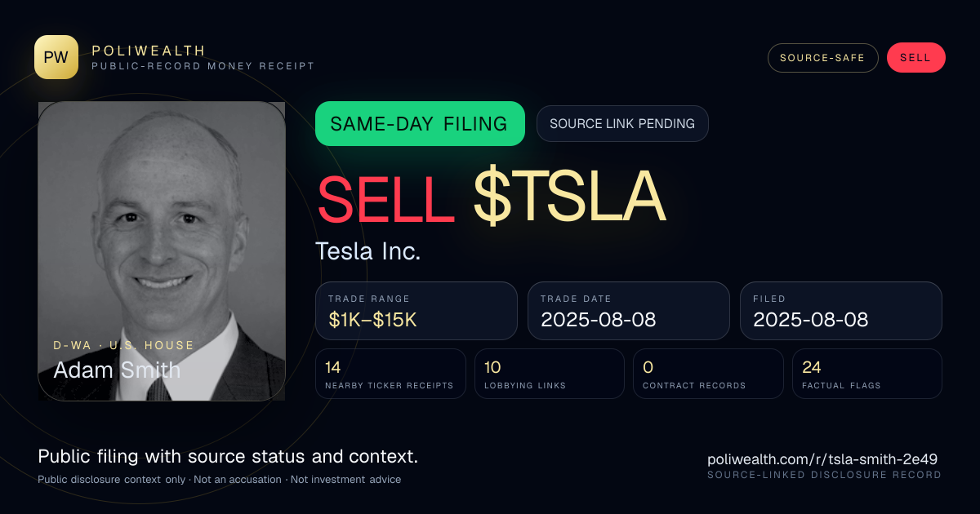Click the gold PW logo icon
Screen dimensions: 980x514
(x=56, y=57)
